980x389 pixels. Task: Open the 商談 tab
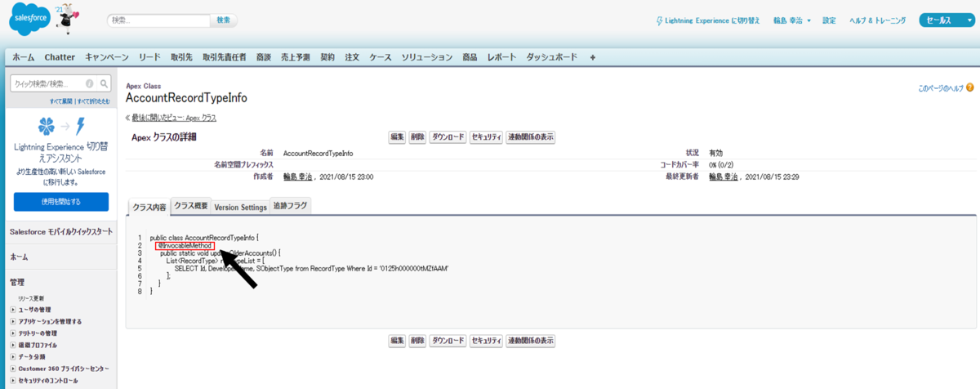[x=263, y=57]
